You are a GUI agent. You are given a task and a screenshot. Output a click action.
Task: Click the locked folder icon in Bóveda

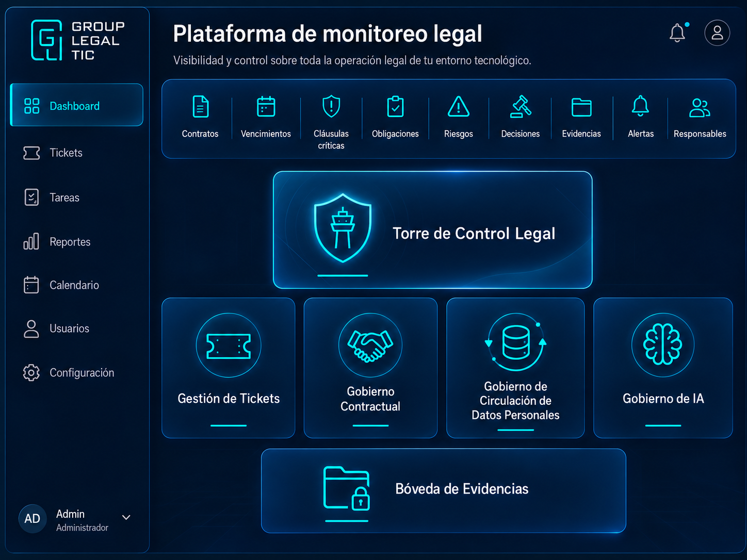click(x=347, y=488)
